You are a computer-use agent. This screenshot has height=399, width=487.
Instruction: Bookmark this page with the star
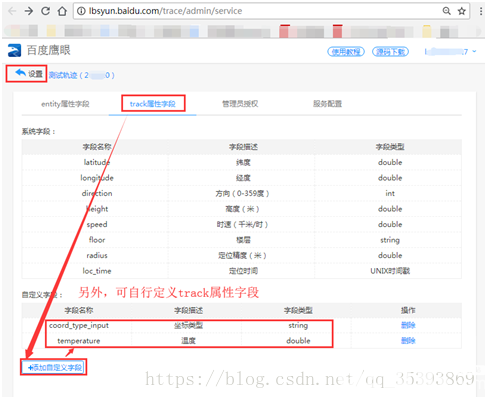[x=462, y=11]
